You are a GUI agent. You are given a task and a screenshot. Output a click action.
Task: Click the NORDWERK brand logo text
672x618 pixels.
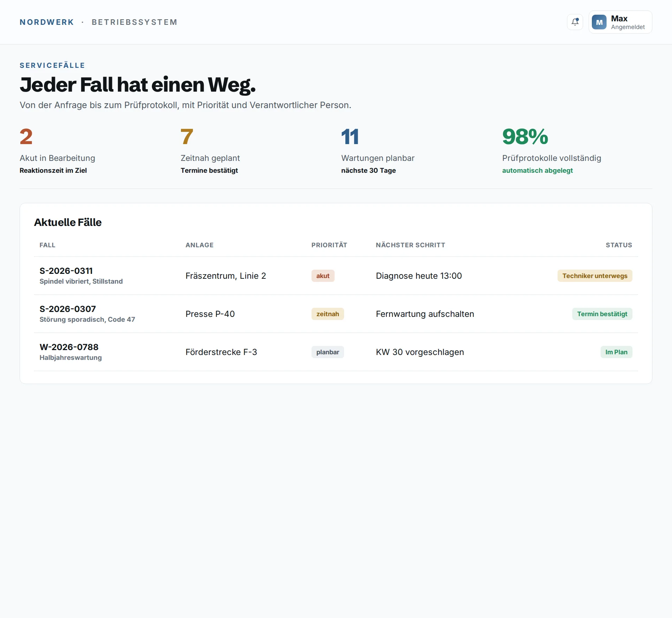pos(47,22)
